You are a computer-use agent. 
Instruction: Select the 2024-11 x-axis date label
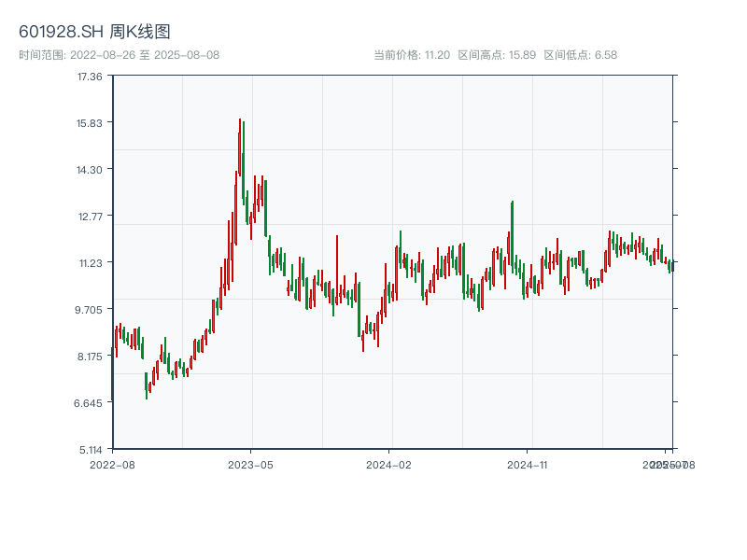tap(528, 464)
